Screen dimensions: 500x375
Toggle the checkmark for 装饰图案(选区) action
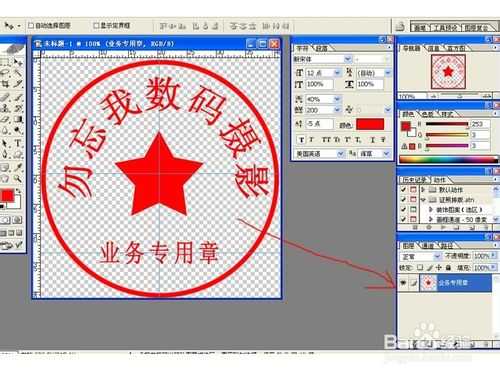[x=404, y=209]
